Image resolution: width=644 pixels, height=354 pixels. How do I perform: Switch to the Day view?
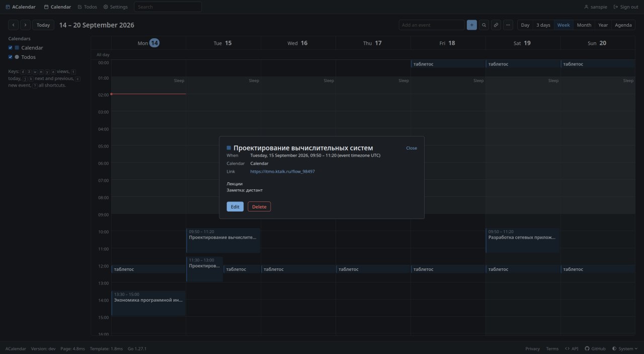[525, 25]
